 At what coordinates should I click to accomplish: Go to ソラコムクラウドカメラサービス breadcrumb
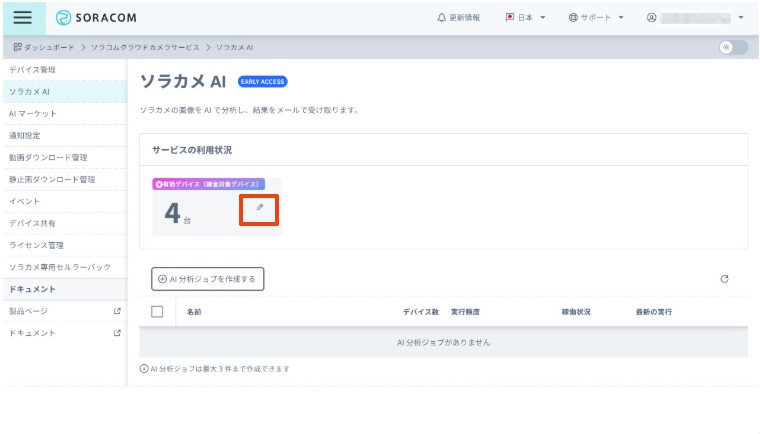pos(145,48)
